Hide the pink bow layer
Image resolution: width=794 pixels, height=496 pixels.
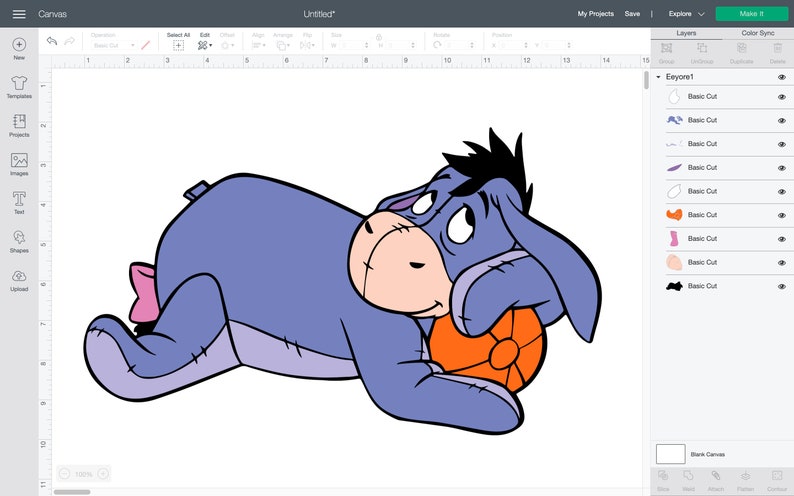[x=782, y=239]
